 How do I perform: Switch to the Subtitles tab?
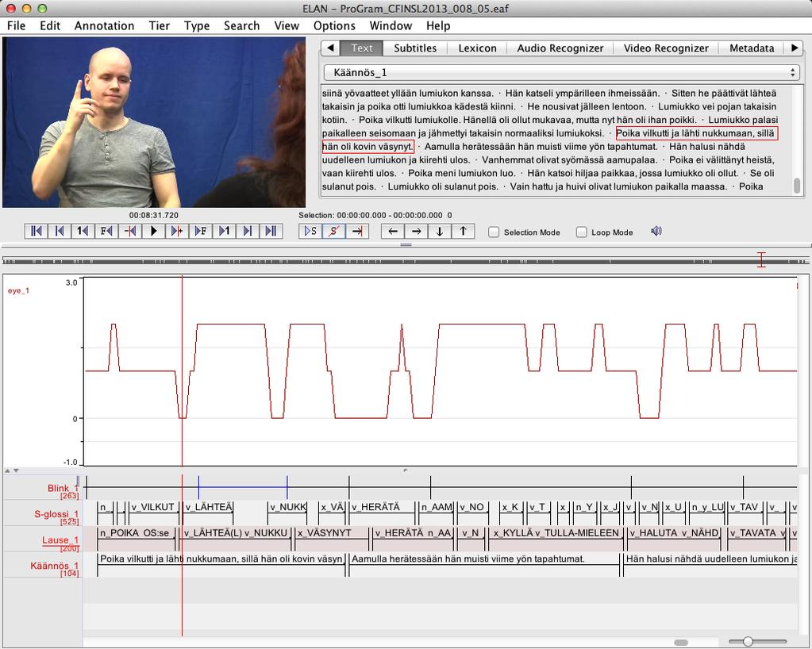415,48
